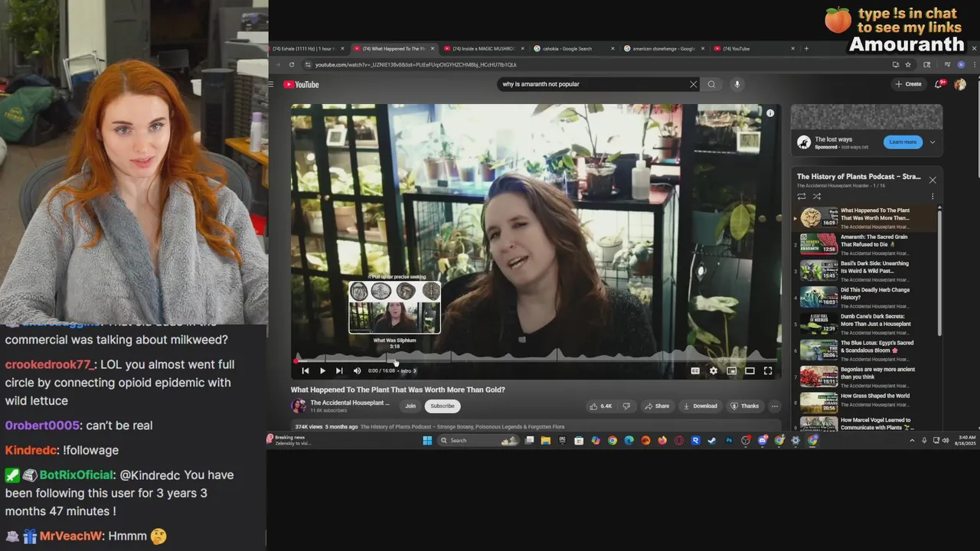Image resolution: width=980 pixels, height=551 pixels.
Task: Click the magnifier search button
Action: (x=711, y=84)
